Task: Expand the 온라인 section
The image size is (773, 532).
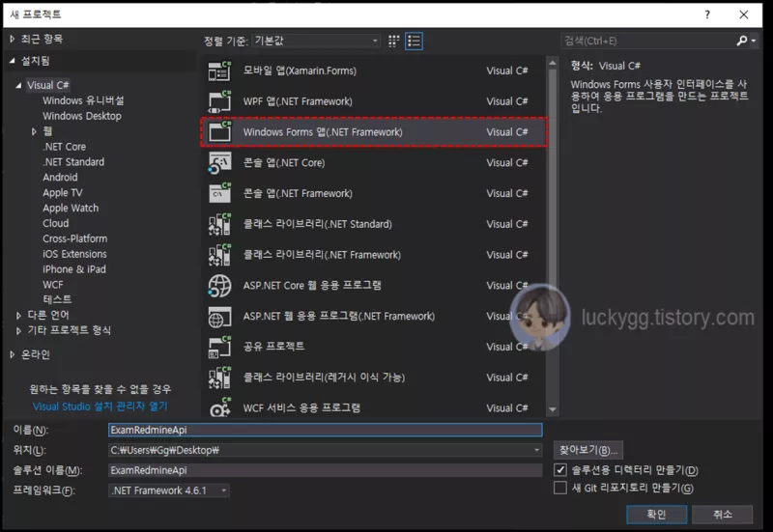Action: [x=13, y=354]
